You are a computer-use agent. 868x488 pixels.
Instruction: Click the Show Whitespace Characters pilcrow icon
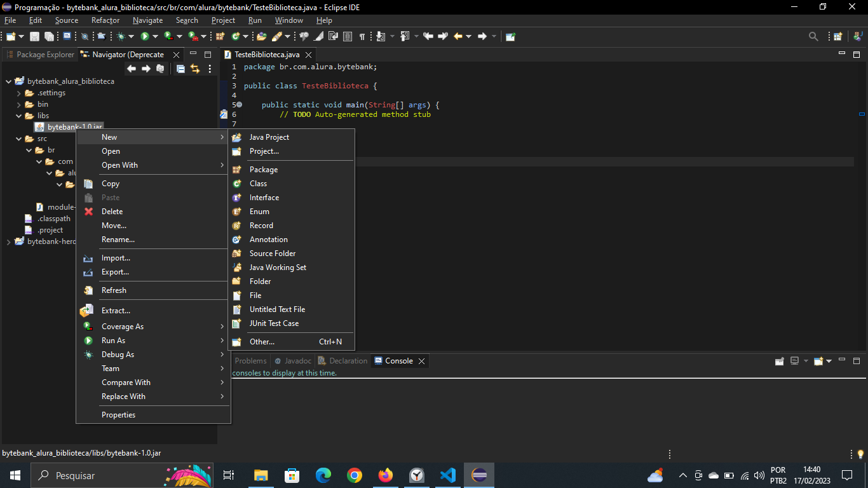362,36
